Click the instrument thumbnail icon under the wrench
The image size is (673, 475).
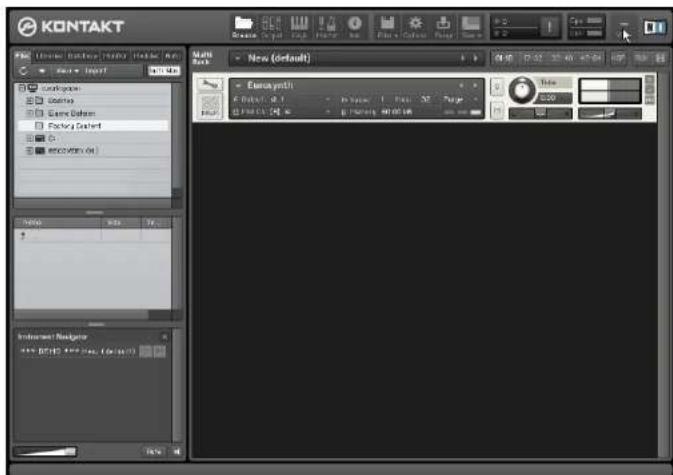click(210, 106)
